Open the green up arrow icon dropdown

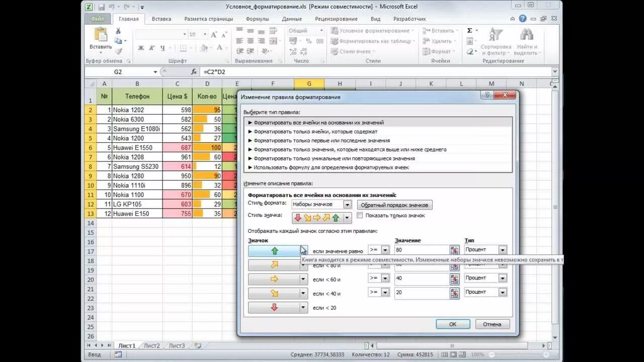click(303, 250)
